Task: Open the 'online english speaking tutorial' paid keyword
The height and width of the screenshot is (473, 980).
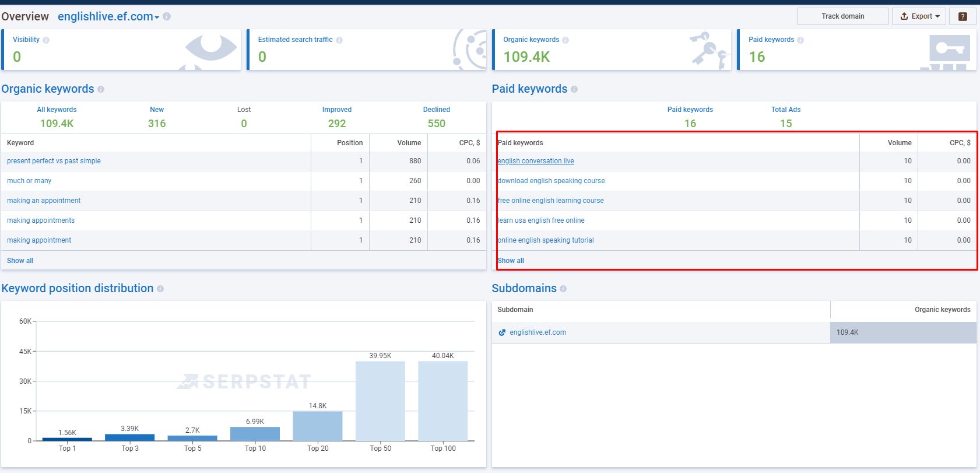Action: 546,240
